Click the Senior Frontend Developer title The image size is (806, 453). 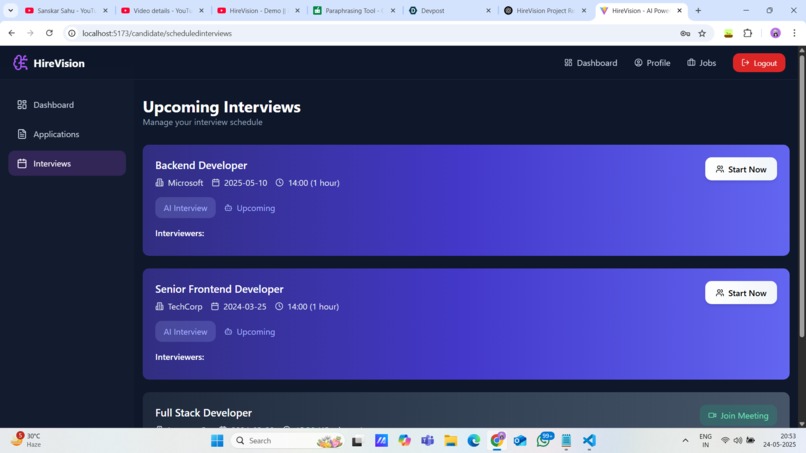[x=219, y=289]
